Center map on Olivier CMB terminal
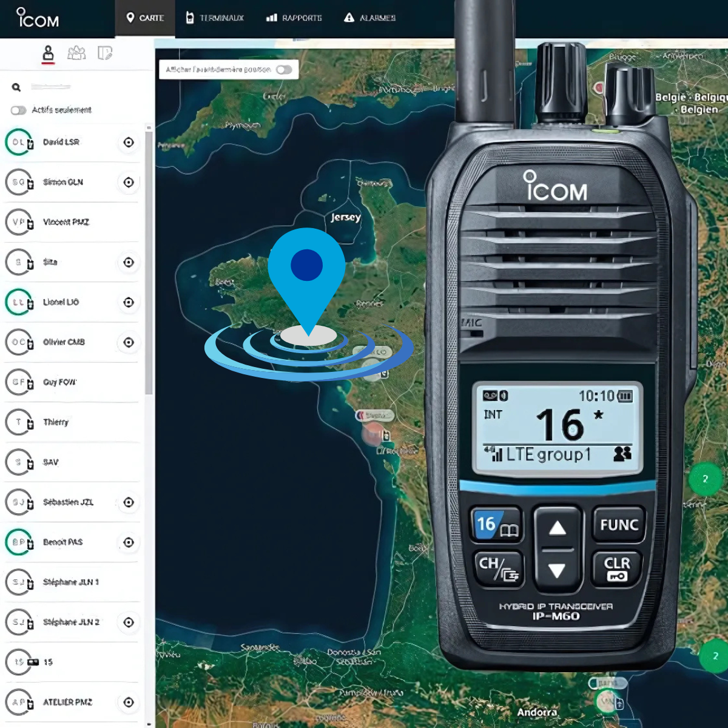 click(x=129, y=342)
